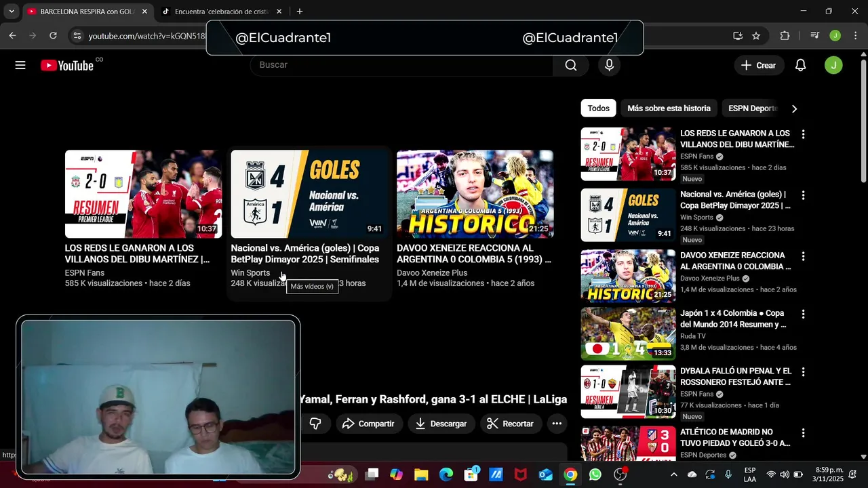The height and width of the screenshot is (488, 868).
Task: Bookmark this page with the star
Action: pos(756,36)
